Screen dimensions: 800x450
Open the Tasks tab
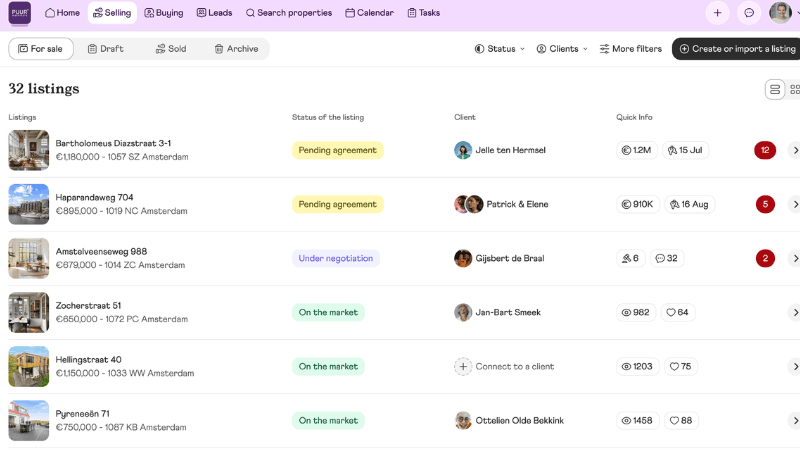423,13
